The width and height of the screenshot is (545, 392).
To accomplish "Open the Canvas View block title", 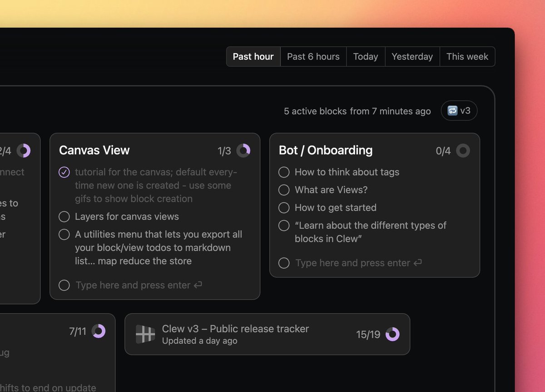I will (x=94, y=150).
